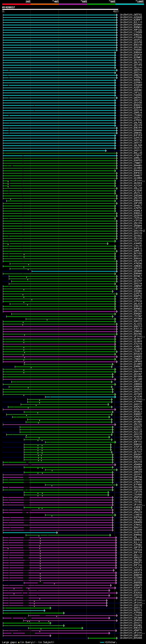Click the red 20% identity legend segment
This screenshot has width=146, height=644.
(x=16, y=4)
